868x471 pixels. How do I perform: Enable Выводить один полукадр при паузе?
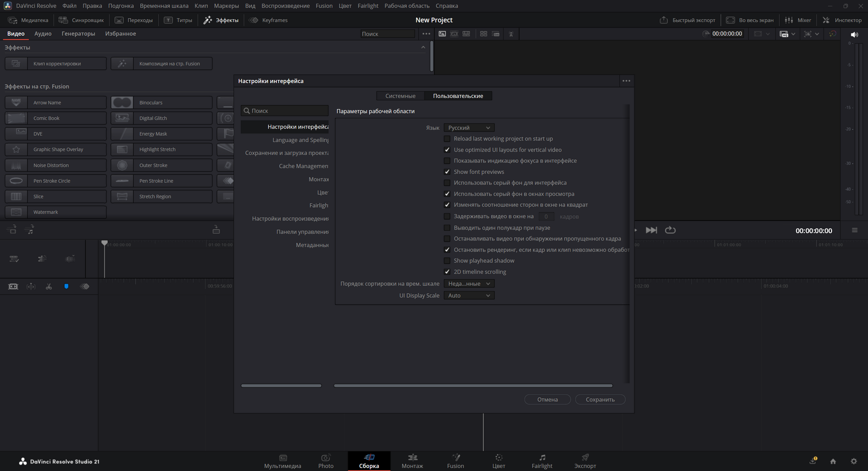pyautogui.click(x=447, y=228)
